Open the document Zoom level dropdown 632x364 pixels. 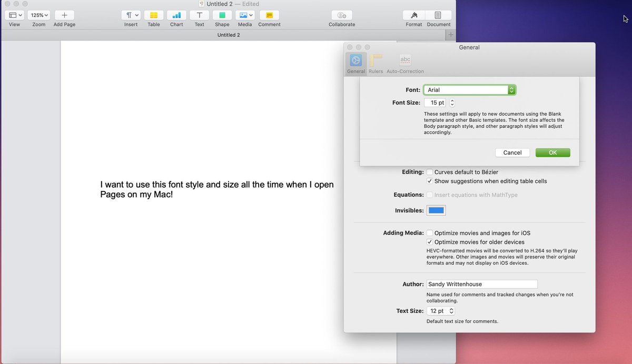[38, 15]
